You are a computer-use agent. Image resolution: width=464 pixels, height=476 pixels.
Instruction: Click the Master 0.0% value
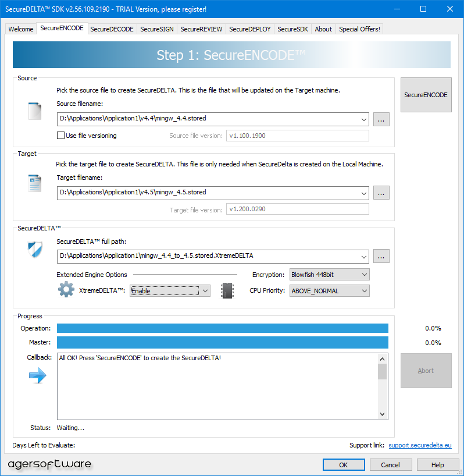point(433,343)
